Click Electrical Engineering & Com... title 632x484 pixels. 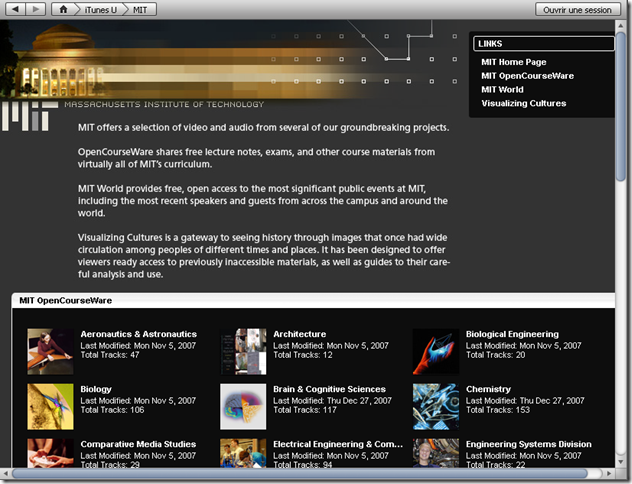[x=338, y=444]
